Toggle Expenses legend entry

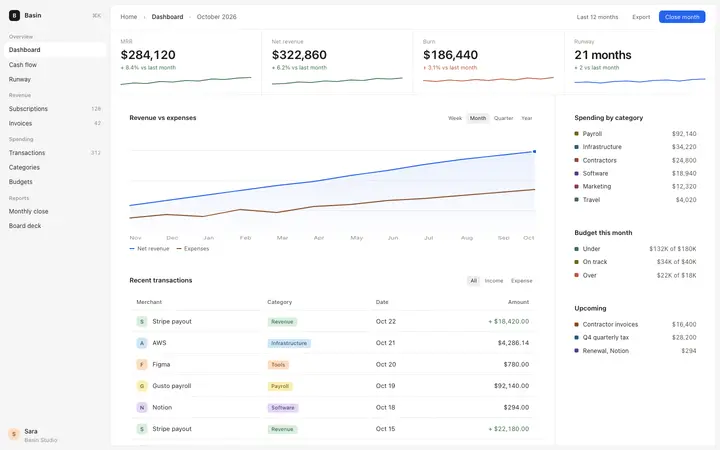pos(193,249)
